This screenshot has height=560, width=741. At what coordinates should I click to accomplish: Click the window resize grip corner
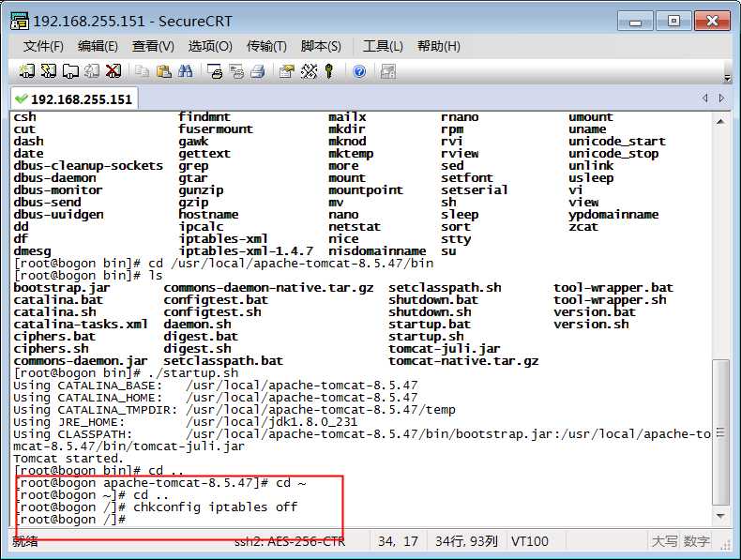[725, 545]
